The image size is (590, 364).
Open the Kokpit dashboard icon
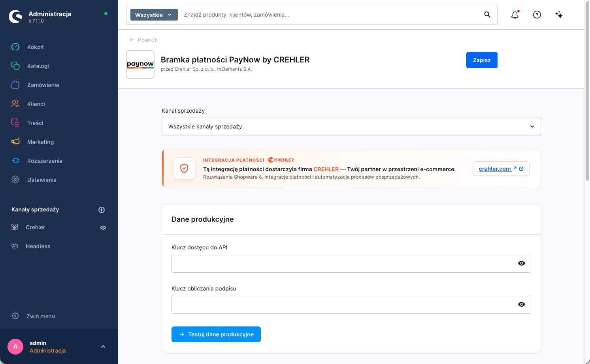[x=15, y=47]
